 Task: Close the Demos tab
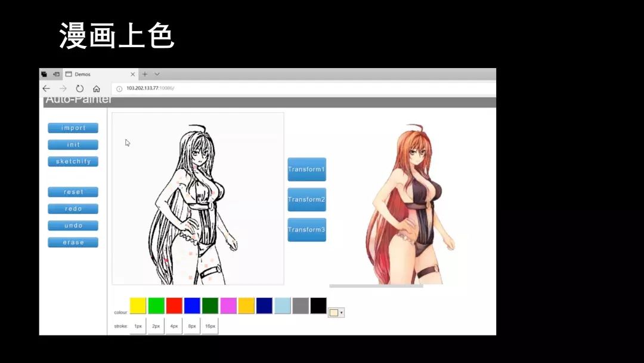click(132, 75)
